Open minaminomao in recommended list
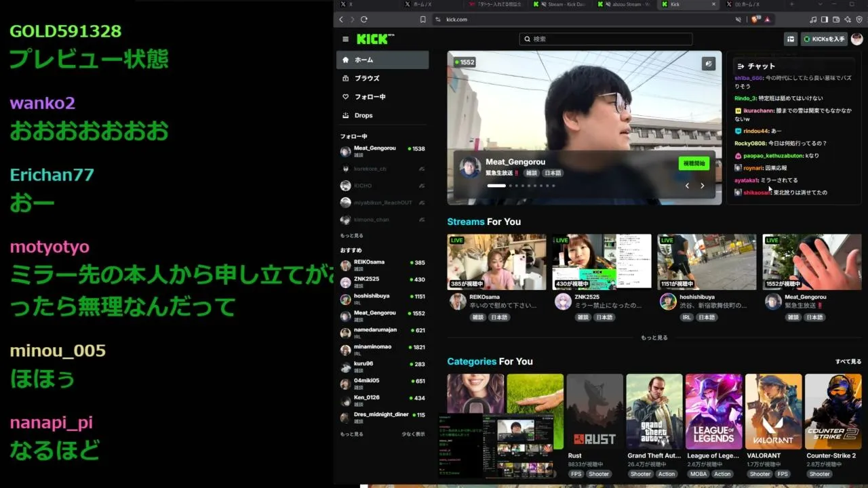 pos(382,350)
